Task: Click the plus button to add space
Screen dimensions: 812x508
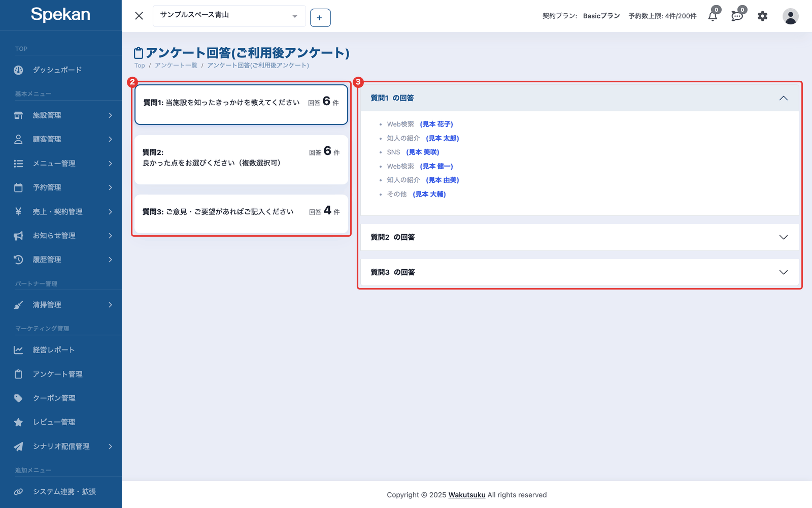Action: click(320, 18)
